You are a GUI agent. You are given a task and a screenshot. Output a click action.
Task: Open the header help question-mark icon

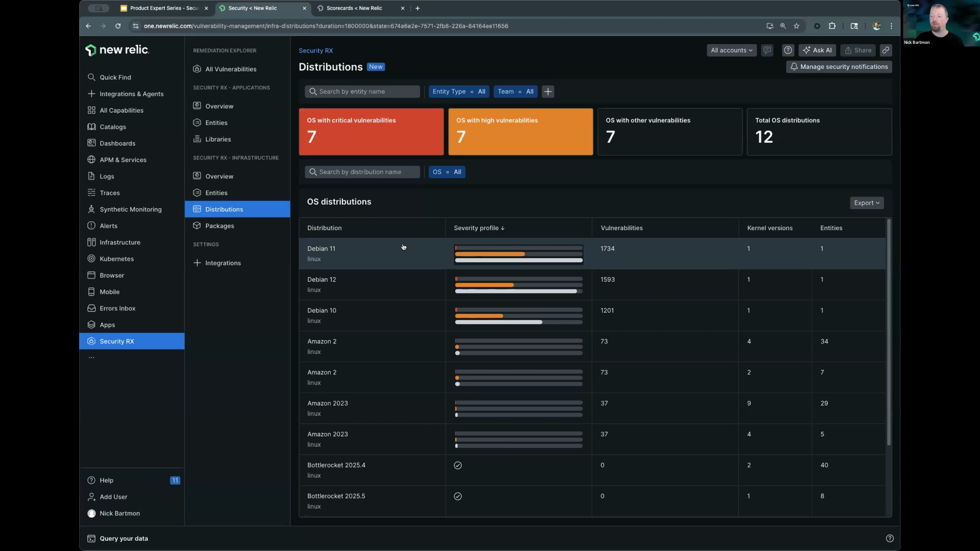tap(788, 51)
